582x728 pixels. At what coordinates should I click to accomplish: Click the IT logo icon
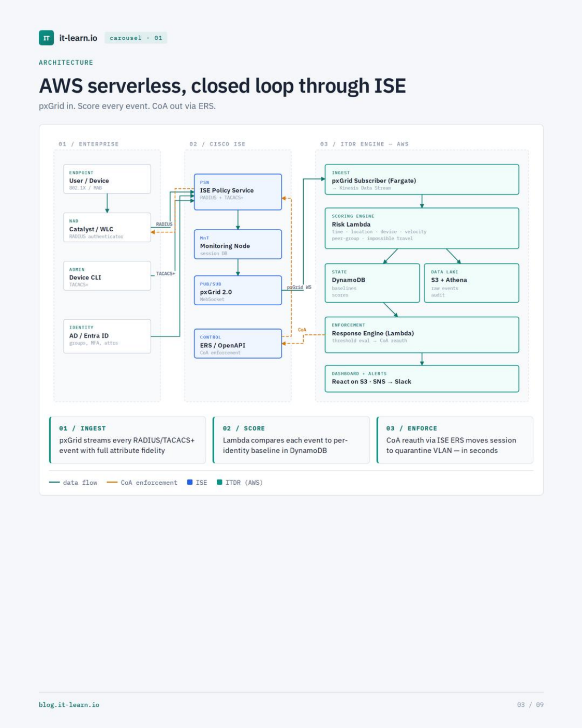(x=46, y=38)
